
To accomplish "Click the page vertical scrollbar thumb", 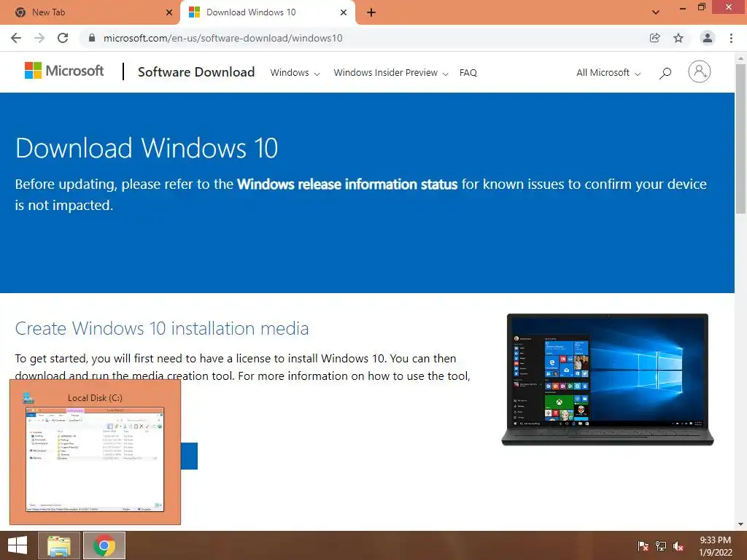I will click(740, 138).
